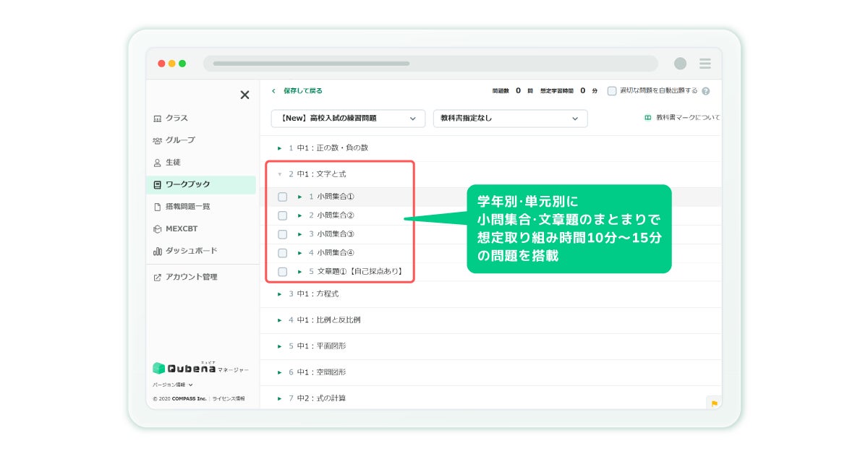This screenshot has height=454, width=868.
Task: Expand 3 中1：方程式 row
Action: tap(490, 294)
